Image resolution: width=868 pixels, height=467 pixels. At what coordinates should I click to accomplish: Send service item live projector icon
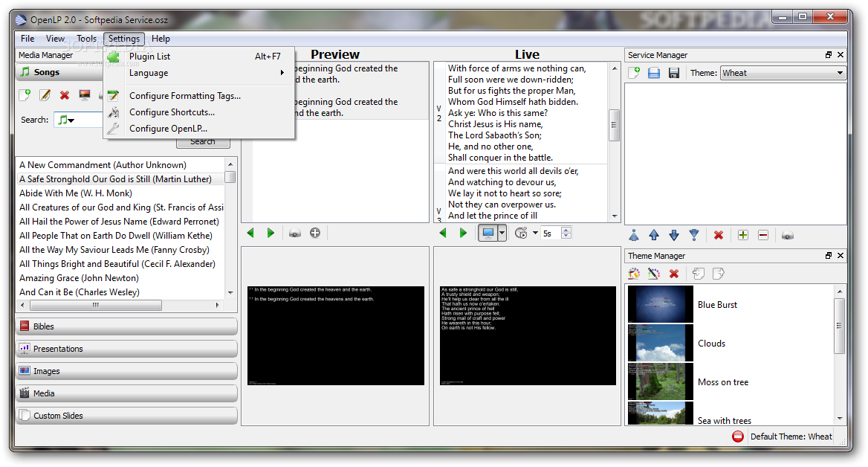point(788,236)
